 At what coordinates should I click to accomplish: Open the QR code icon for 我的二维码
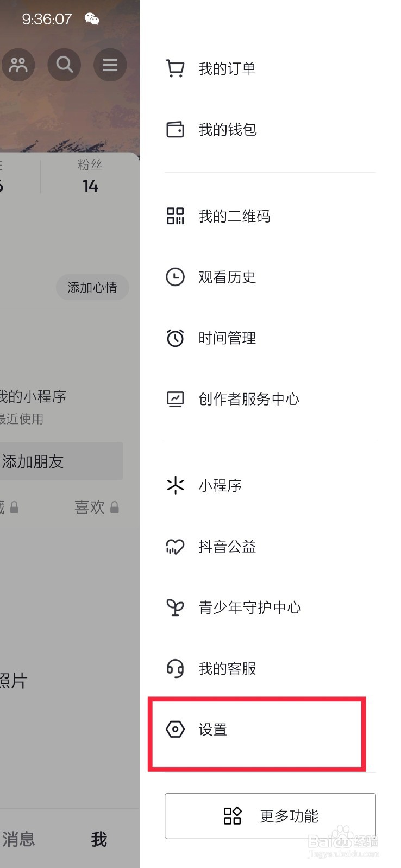175,216
